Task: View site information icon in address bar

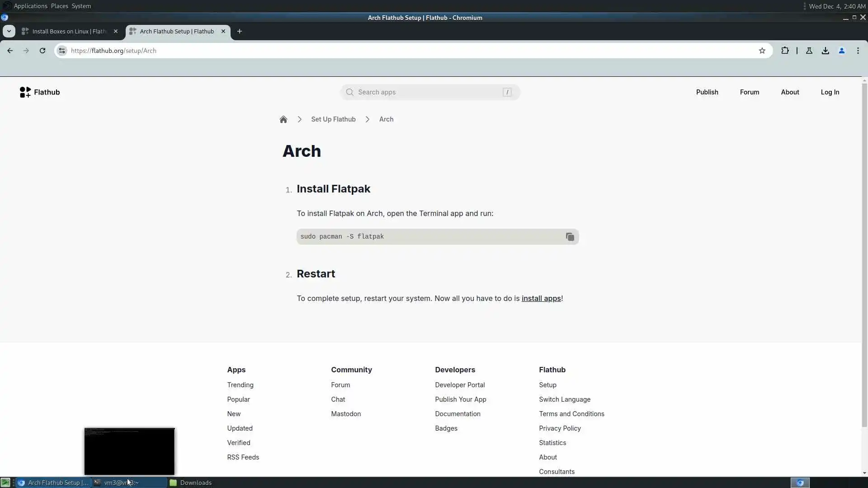Action: click(x=62, y=51)
